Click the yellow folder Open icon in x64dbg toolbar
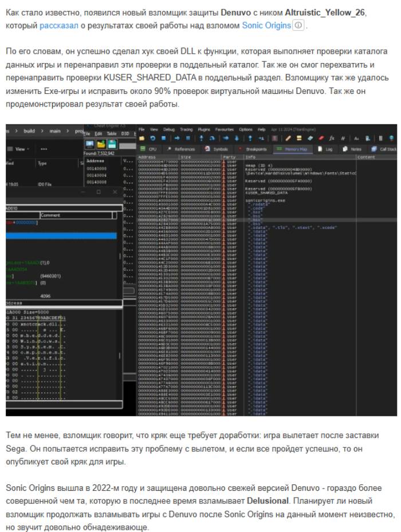 (x=141, y=139)
